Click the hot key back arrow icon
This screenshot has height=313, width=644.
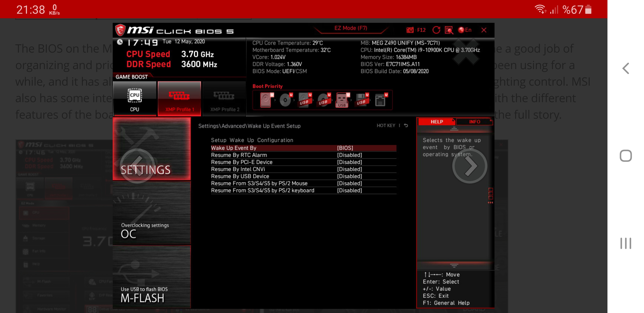coord(406,125)
